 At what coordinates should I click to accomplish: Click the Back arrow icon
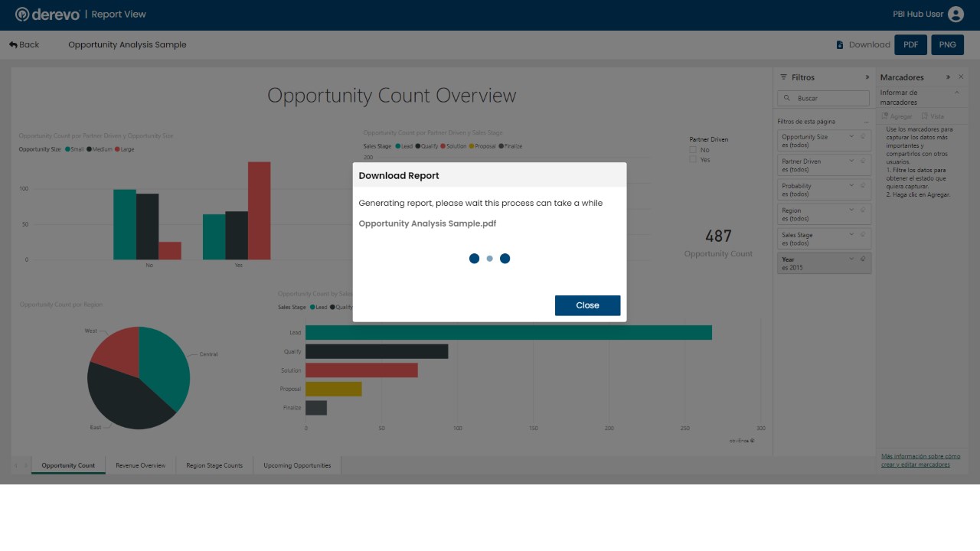coord(13,44)
